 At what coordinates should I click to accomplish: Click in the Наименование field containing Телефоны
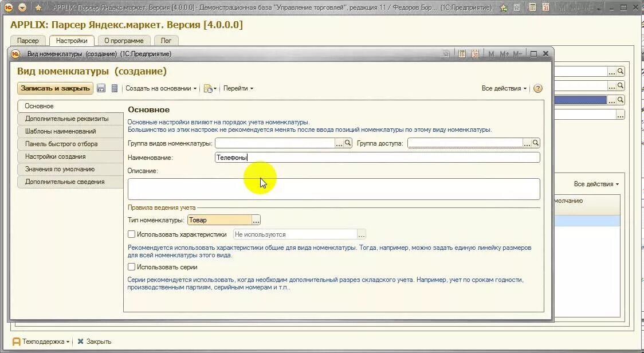[x=378, y=158]
